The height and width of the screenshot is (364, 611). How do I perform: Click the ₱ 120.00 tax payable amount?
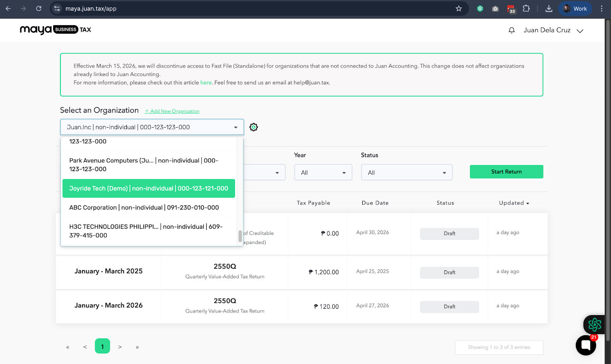point(326,307)
